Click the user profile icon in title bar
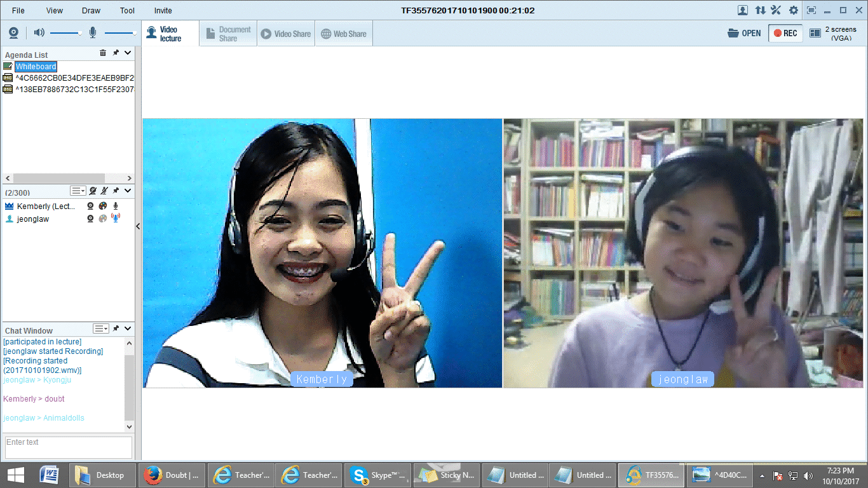Viewport: 868px width, 488px height. pos(742,10)
